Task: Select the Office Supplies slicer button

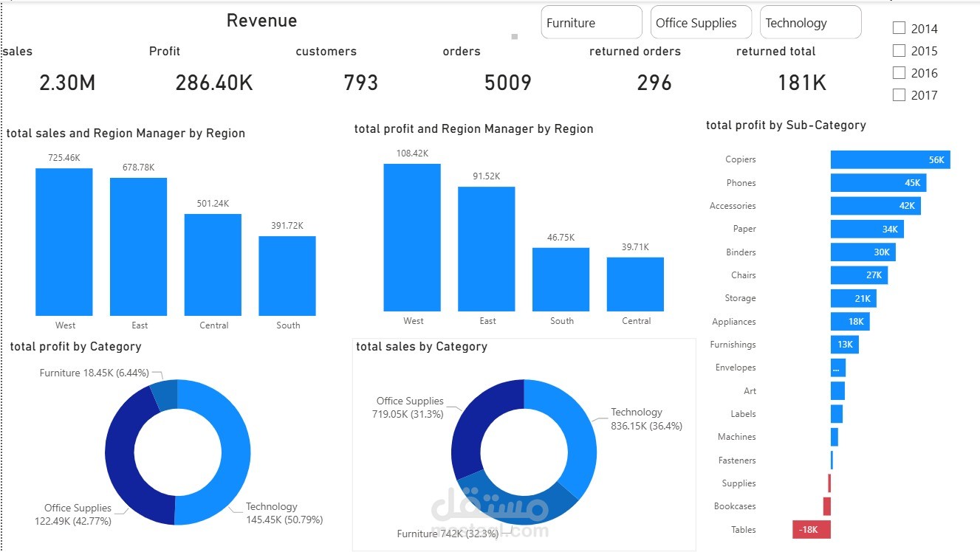Action: point(701,22)
